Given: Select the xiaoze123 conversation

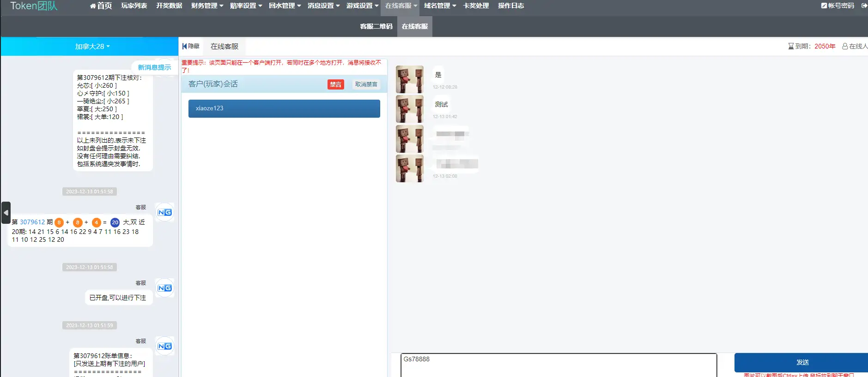Looking at the screenshot, I should [x=284, y=108].
